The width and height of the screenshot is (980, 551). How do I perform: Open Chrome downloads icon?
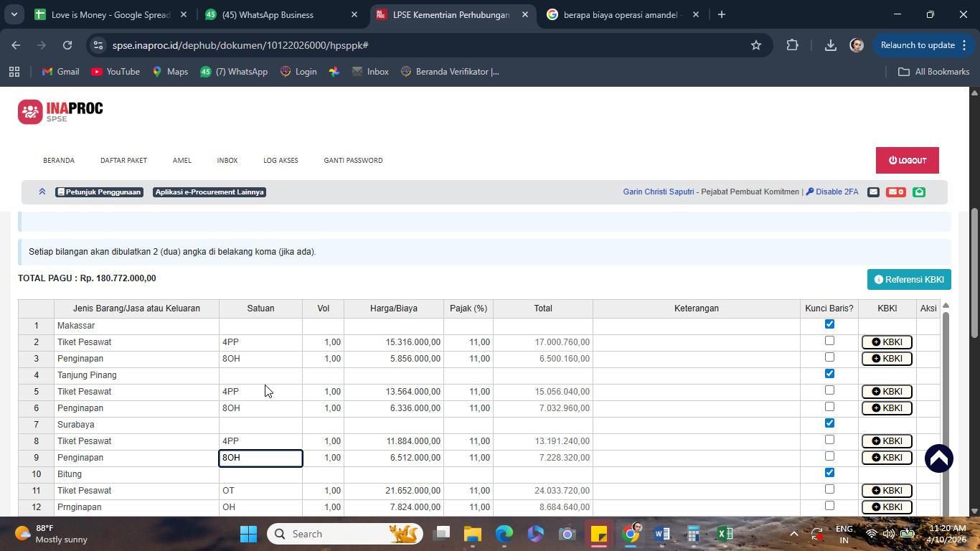pyautogui.click(x=830, y=45)
